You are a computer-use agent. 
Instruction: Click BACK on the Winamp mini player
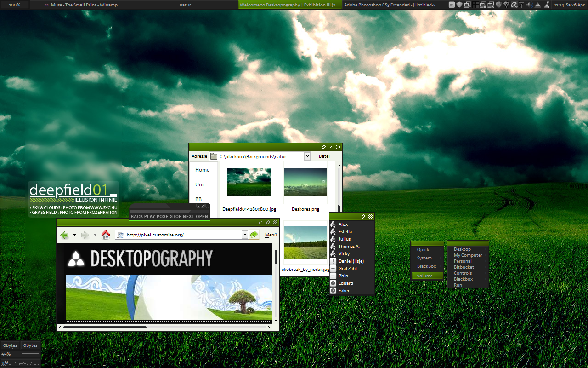pos(137,216)
